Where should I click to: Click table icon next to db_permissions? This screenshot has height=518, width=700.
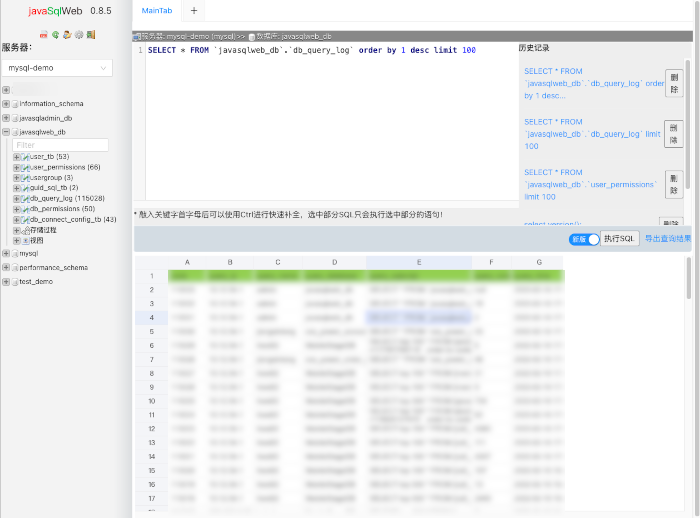click(x=26, y=209)
